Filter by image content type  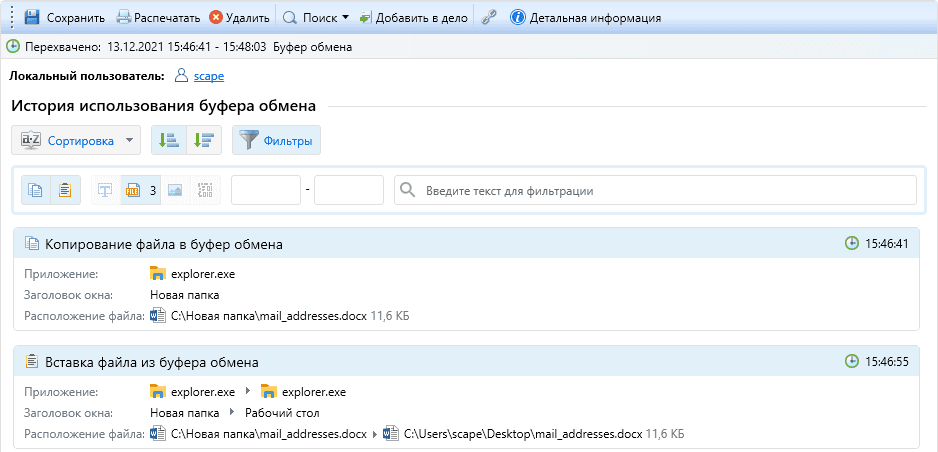point(175,190)
